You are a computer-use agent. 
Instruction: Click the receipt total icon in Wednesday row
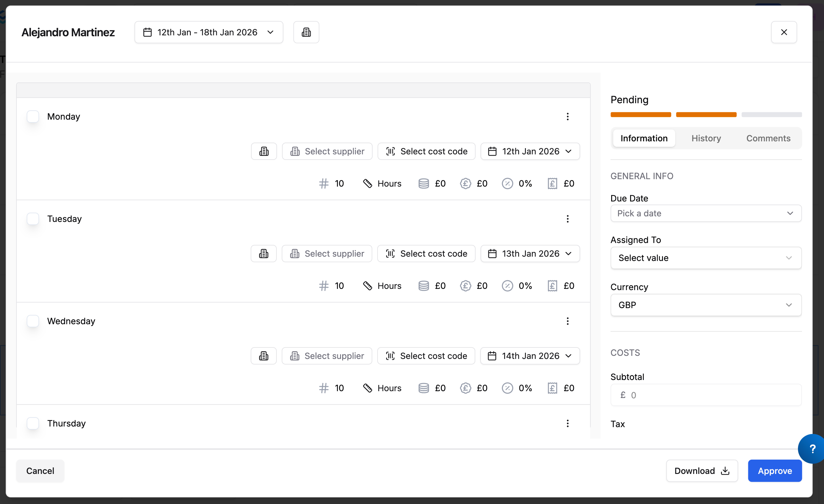click(553, 388)
